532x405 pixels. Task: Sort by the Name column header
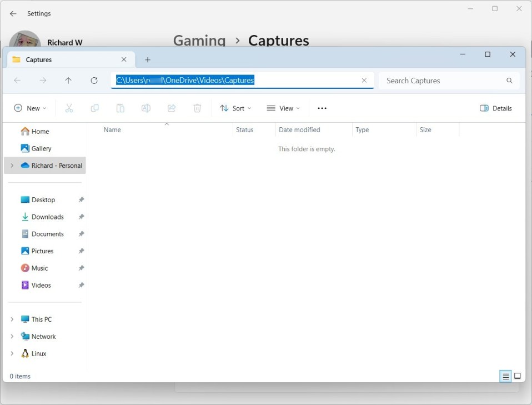(112, 130)
